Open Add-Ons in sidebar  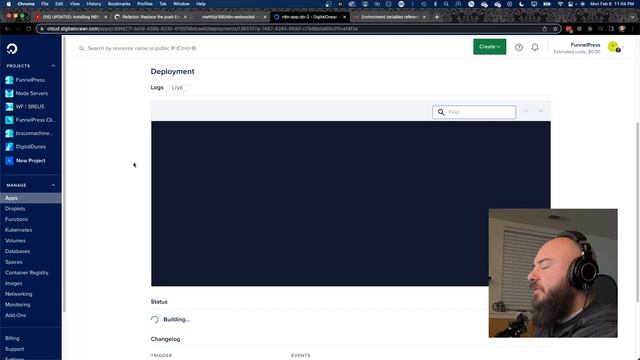click(x=16, y=315)
